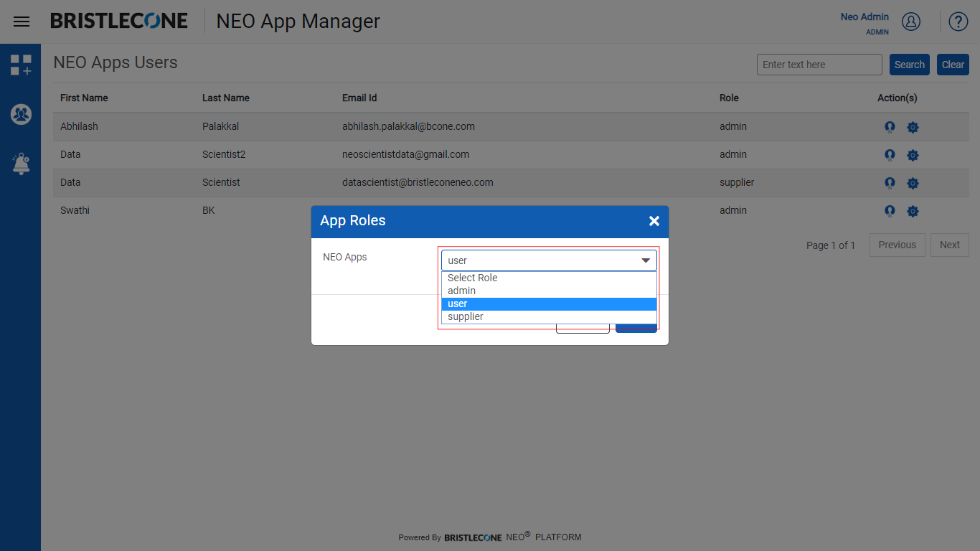Click the user info icon for Swathi row
Viewport: 980px width, 551px height.
click(x=890, y=211)
